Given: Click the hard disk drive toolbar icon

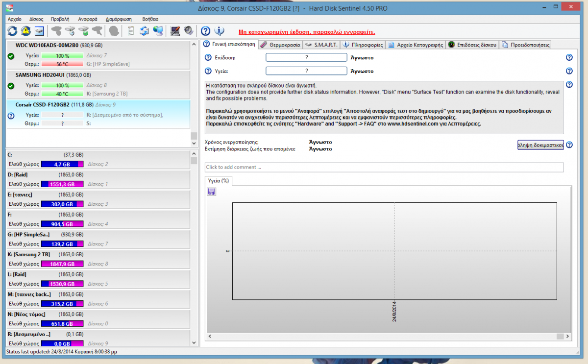Looking at the screenshot, I should [40, 31].
